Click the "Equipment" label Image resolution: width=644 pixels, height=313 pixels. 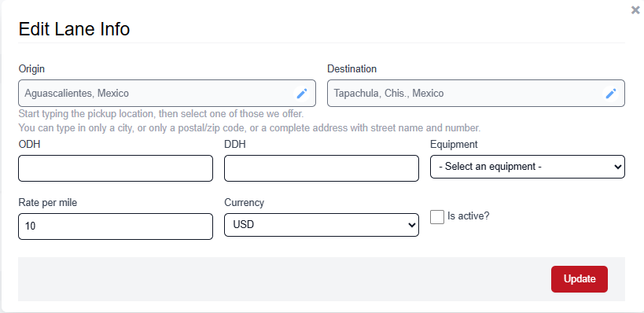[454, 145]
